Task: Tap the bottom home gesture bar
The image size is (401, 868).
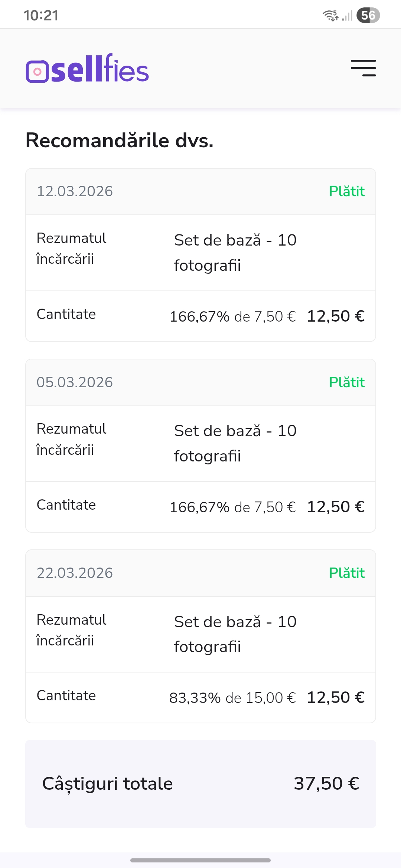Action: (x=200, y=860)
